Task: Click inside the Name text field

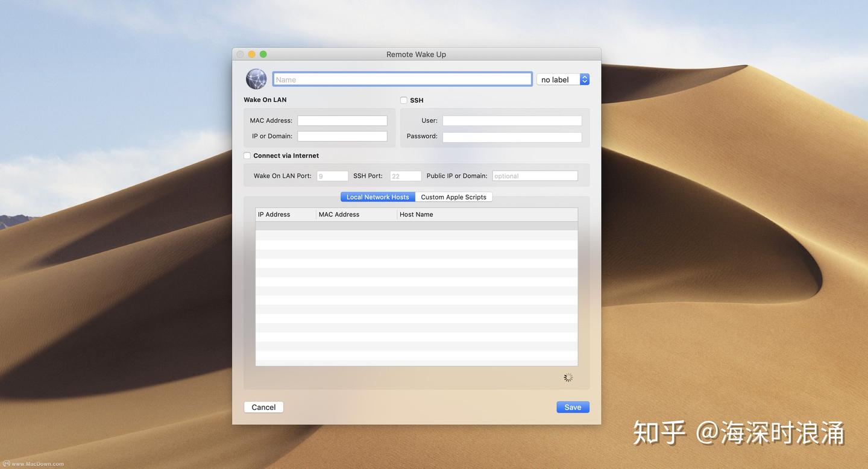Action: [x=402, y=79]
